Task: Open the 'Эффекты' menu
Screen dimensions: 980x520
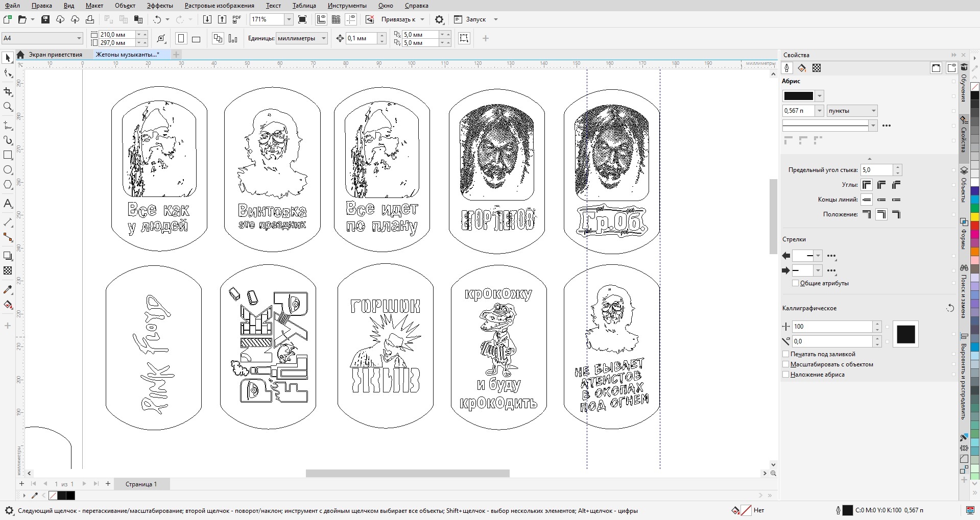Action: coord(159,6)
